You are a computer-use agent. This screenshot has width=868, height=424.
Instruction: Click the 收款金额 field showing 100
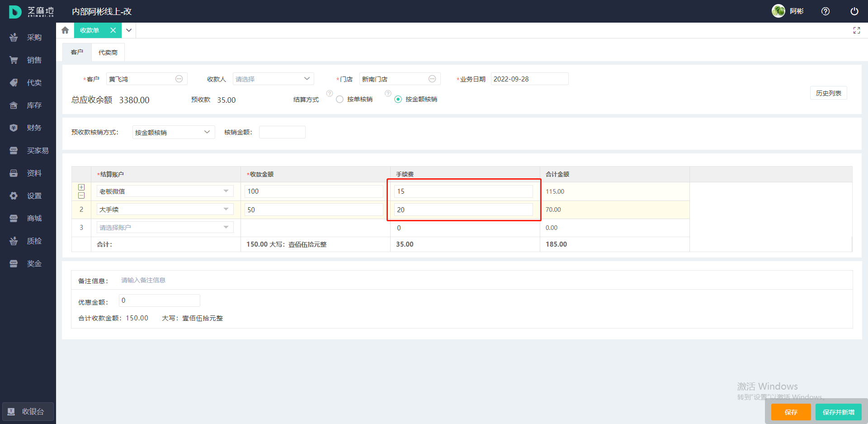click(x=314, y=191)
